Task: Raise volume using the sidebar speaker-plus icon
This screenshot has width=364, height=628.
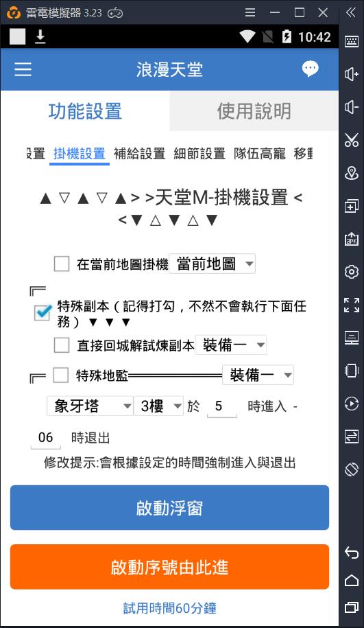Action: pos(351,74)
